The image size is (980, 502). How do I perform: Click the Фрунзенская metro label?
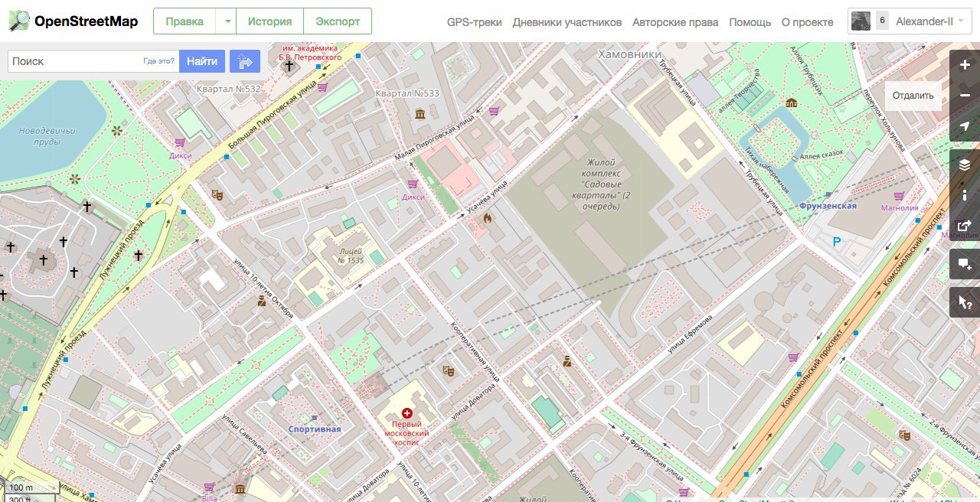pyautogui.click(x=827, y=206)
